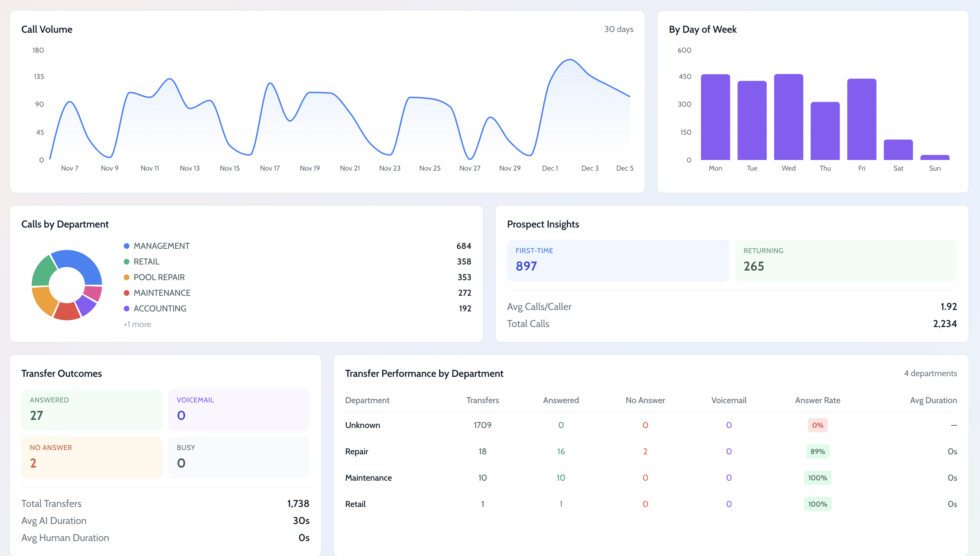Expand "+1 more" to reveal remaining departments
The image size is (980, 556).
(x=137, y=324)
